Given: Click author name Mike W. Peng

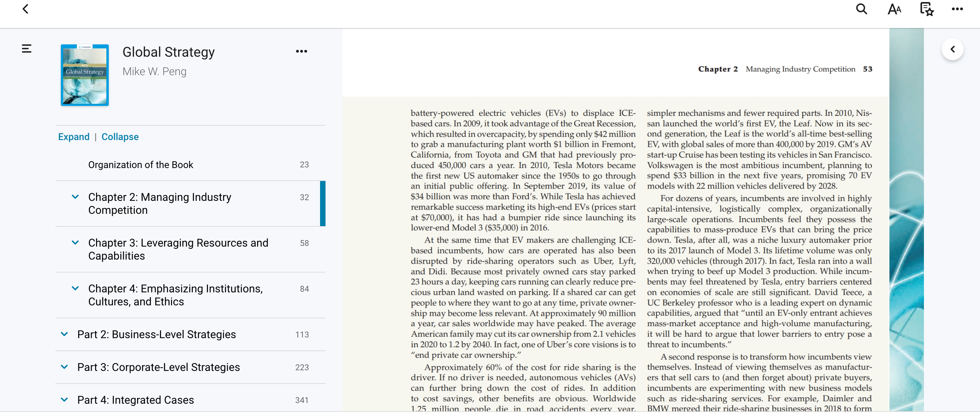Looking at the screenshot, I should tap(155, 71).
